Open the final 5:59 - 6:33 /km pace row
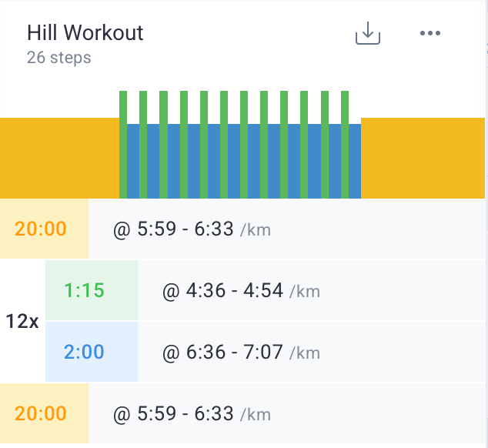The image size is (488, 448). click(x=192, y=414)
